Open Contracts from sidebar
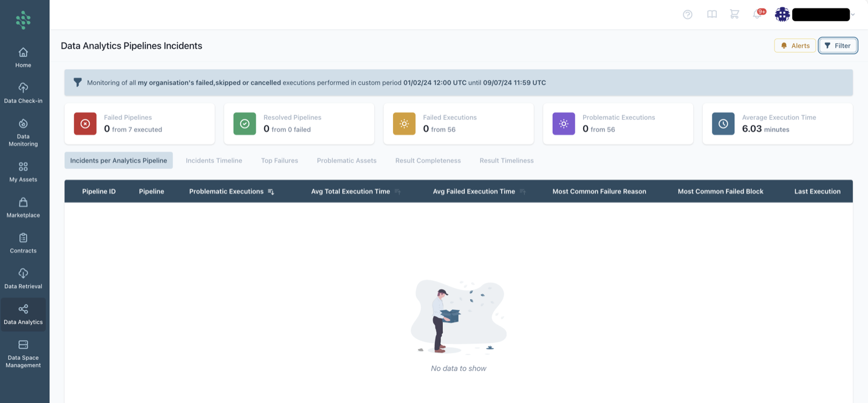 coord(23,243)
